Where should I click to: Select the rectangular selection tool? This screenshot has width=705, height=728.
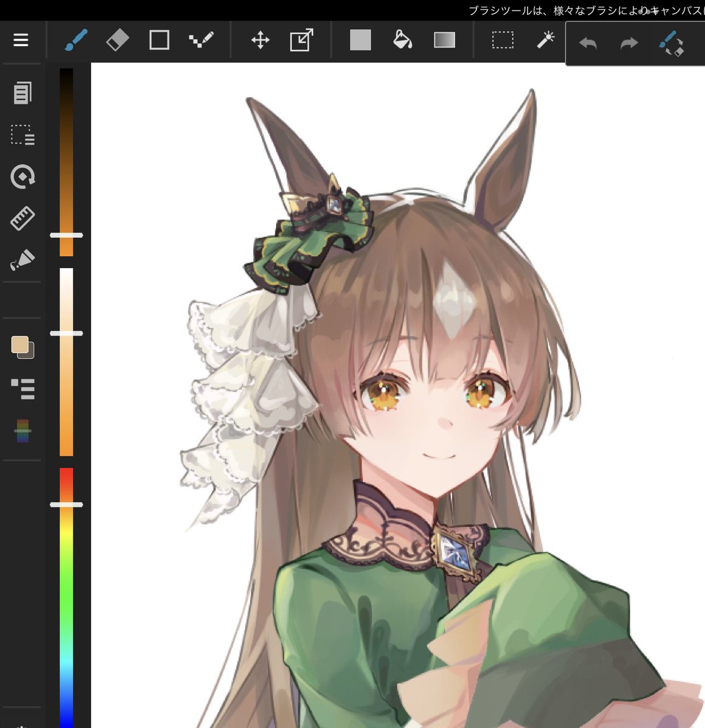(x=502, y=41)
